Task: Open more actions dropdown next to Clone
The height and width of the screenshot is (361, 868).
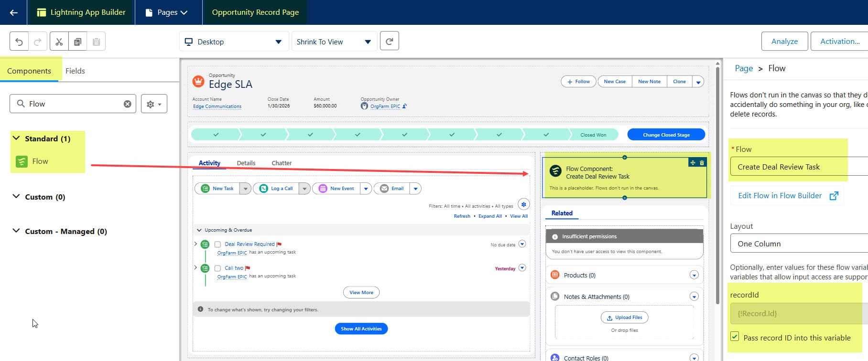Action: point(698,82)
